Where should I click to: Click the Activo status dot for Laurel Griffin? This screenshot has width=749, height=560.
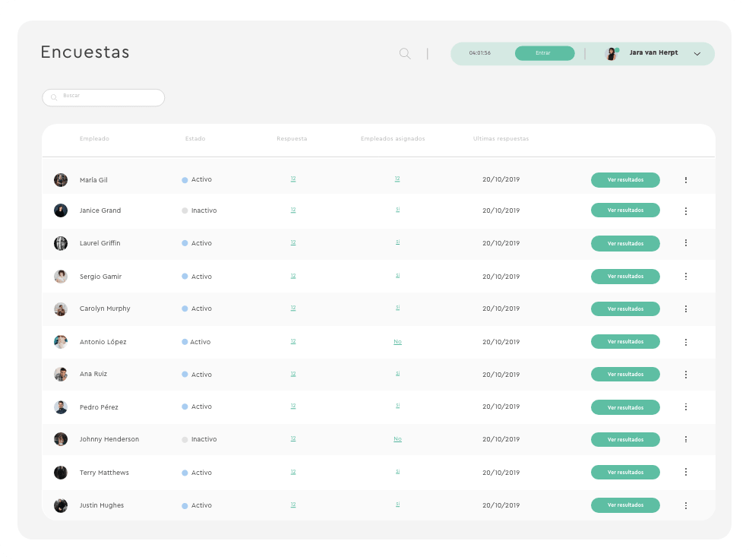[185, 243]
